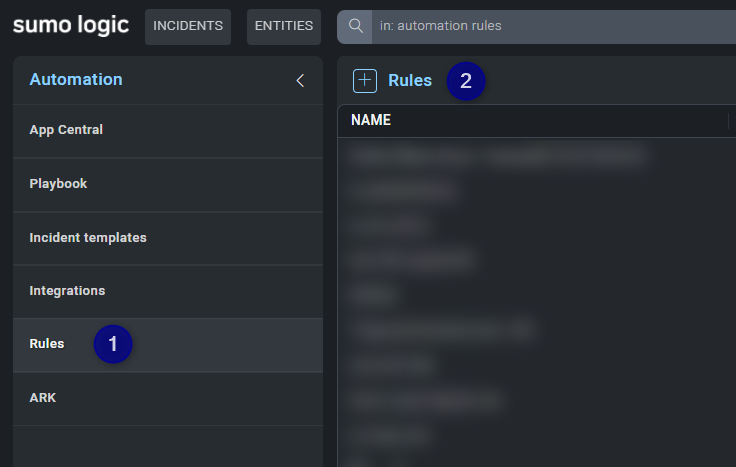Navigate to Integrations in the sidebar
The width and height of the screenshot is (736, 467).
point(67,291)
